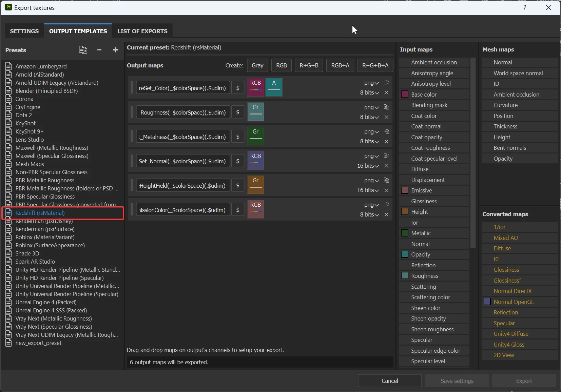Click $ naming button for base color output map
The height and width of the screenshot is (392, 561).
238,88
